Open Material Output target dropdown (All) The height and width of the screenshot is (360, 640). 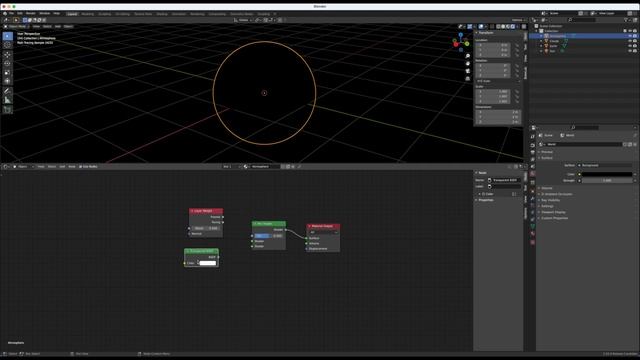(x=324, y=233)
